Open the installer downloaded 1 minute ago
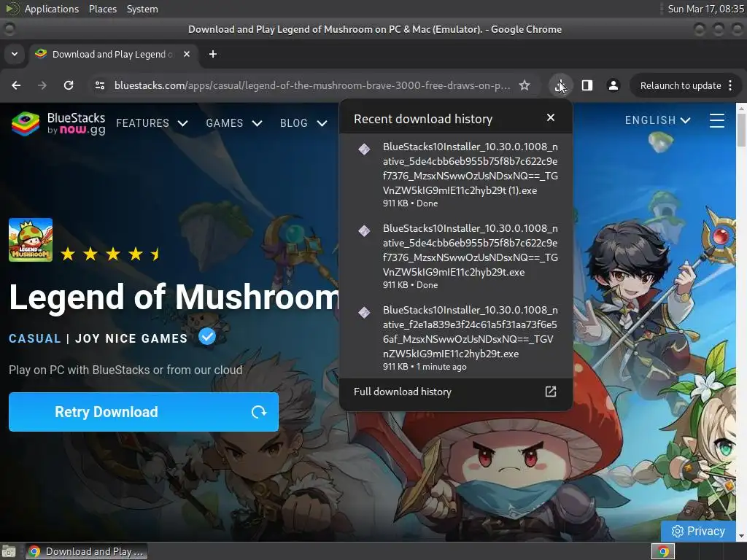 [x=456, y=338]
